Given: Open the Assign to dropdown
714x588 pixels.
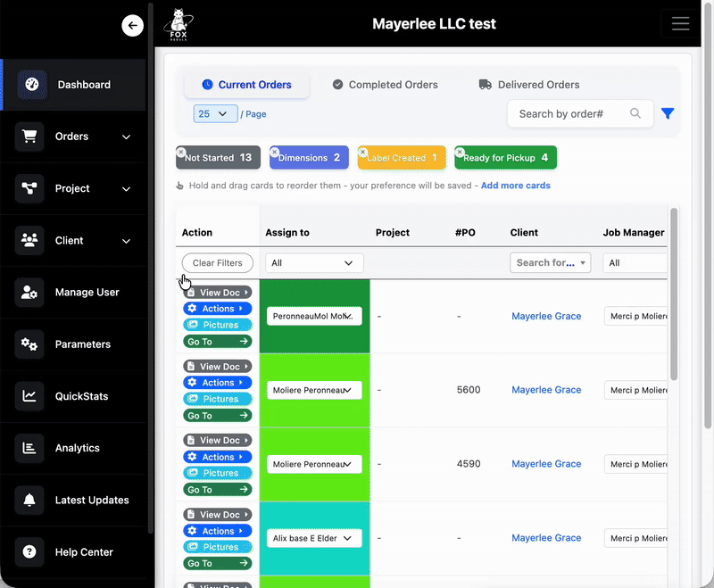Looking at the screenshot, I should (313, 262).
